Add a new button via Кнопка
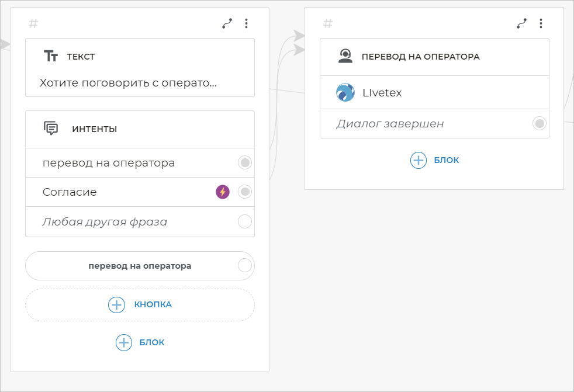This screenshot has width=574, height=392. click(140, 304)
